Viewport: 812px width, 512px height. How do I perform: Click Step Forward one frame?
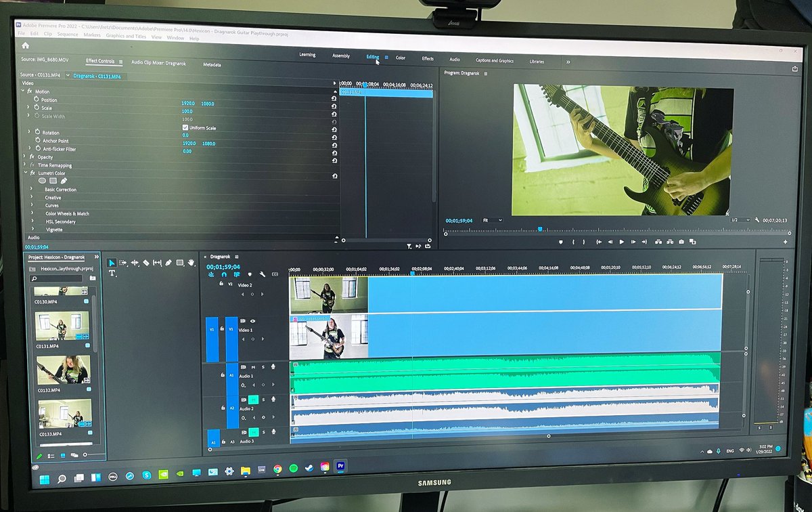click(633, 242)
